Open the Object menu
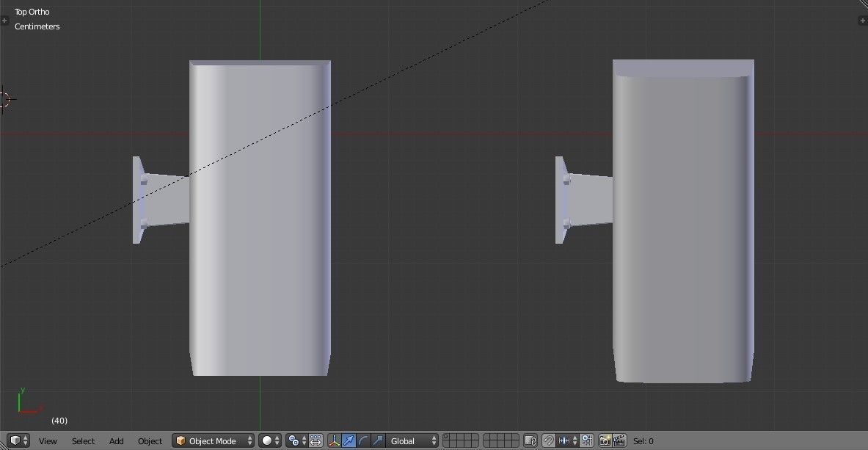 pos(150,440)
